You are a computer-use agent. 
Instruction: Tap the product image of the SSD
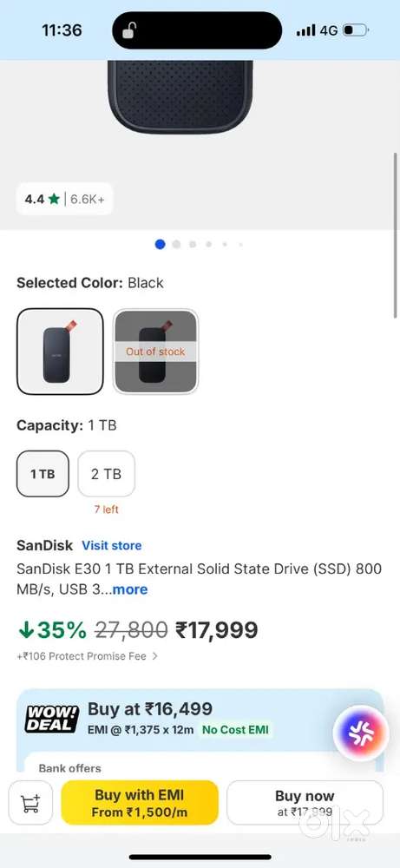click(x=180, y=95)
